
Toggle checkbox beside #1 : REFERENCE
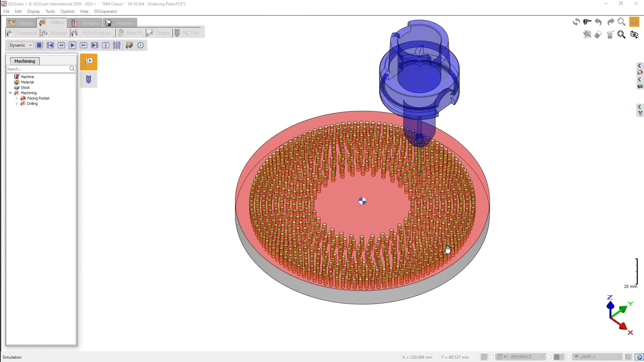pyautogui.click(x=492, y=357)
